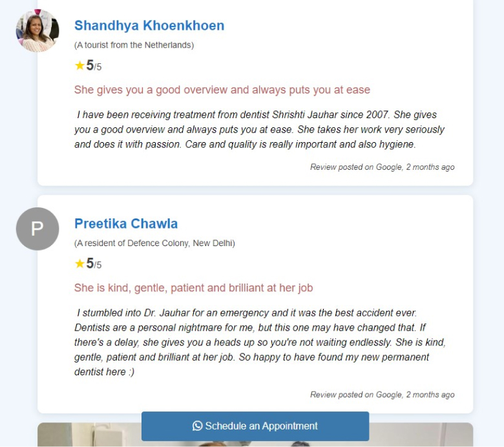Click headline 'She is kind, gentle, patient'

click(x=193, y=288)
